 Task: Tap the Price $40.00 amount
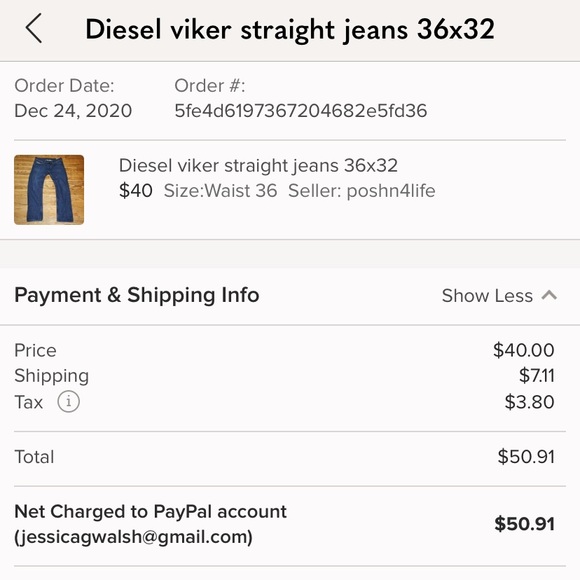(x=524, y=350)
